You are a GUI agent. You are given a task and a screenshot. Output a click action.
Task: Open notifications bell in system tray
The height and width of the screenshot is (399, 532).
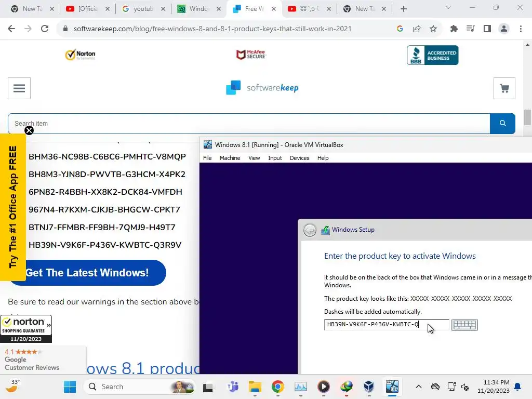(x=518, y=387)
